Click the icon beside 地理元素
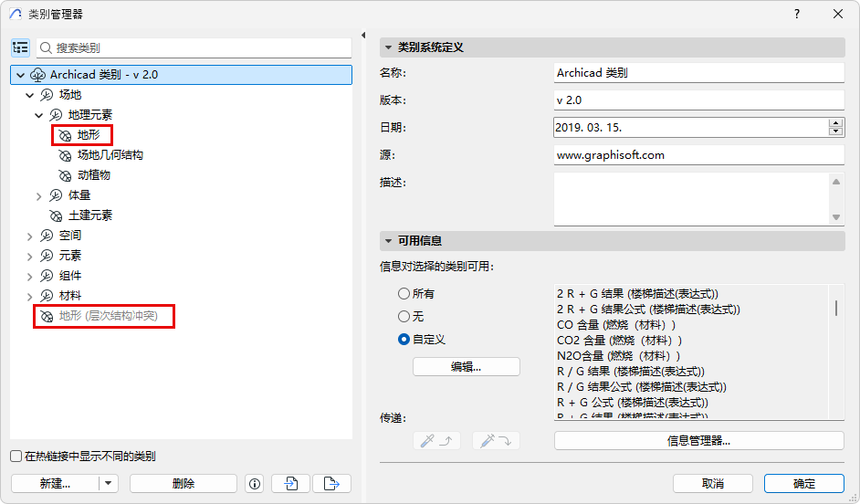The height and width of the screenshot is (504, 860). 56,115
